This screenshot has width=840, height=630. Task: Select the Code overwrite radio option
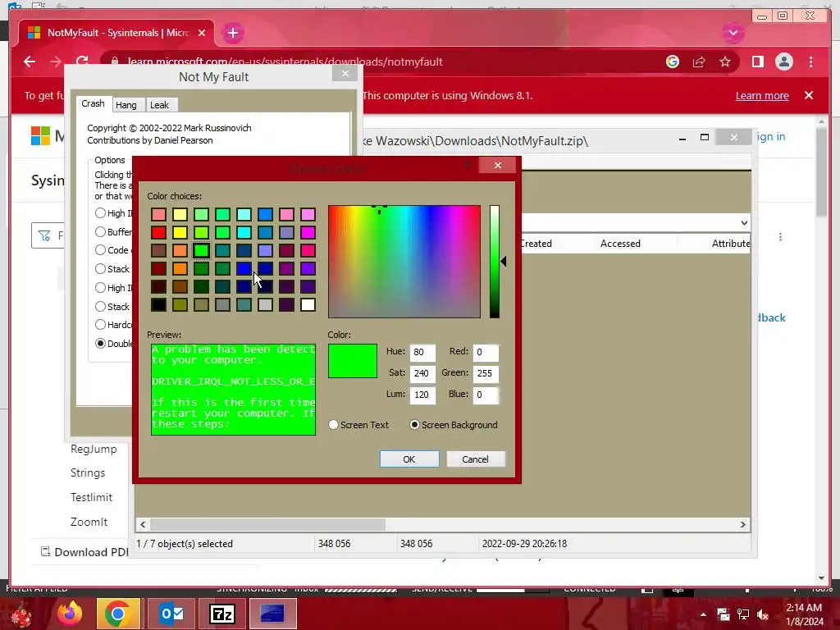tap(100, 250)
